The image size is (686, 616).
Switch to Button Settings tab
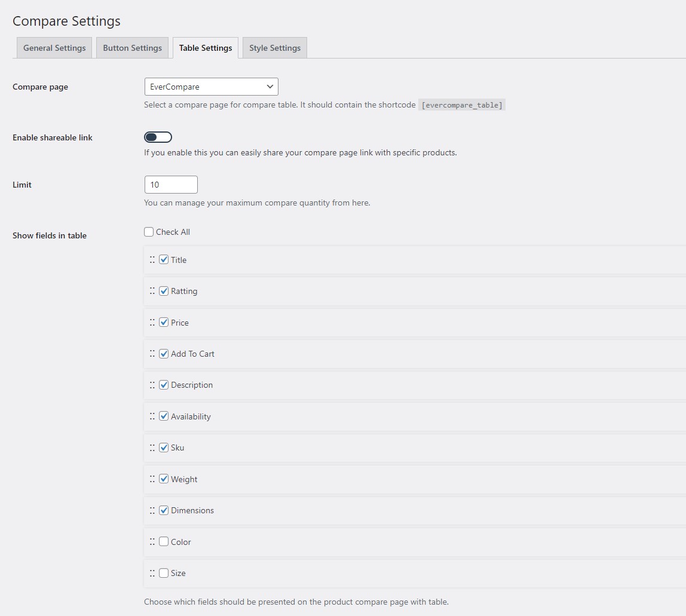(132, 48)
